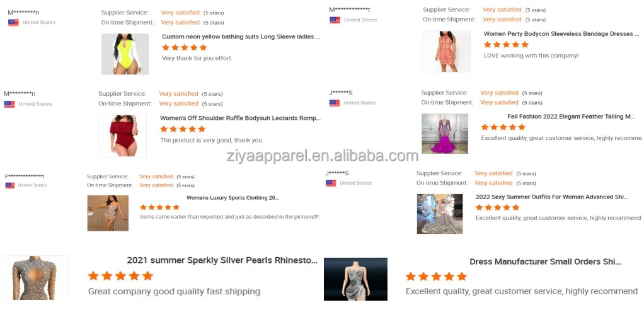The image size is (644, 312).
Task: Click the five stars under Dress Manufacturer review
Action: tap(436, 276)
